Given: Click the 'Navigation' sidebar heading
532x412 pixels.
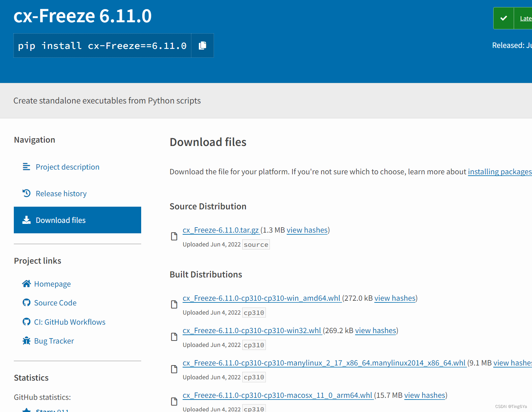Looking at the screenshot, I should 35,140.
